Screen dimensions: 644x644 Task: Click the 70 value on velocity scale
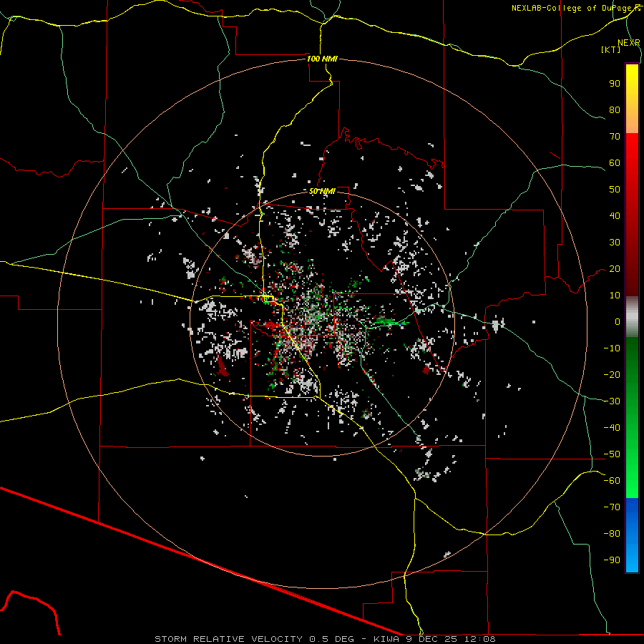point(615,137)
